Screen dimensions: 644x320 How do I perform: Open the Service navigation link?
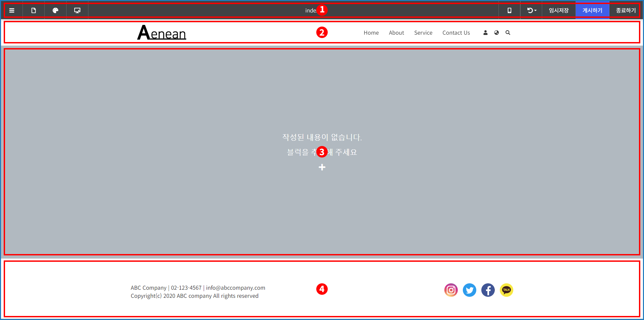pyautogui.click(x=423, y=33)
